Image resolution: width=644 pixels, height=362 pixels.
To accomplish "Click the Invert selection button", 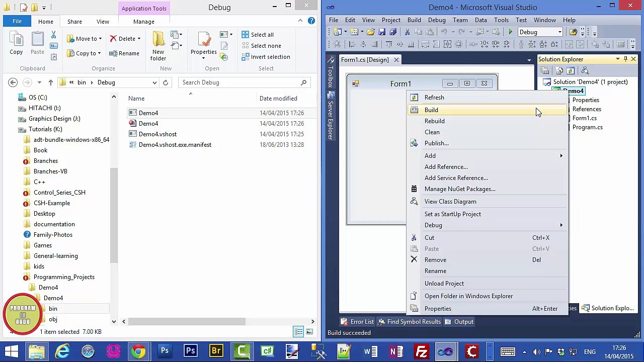I will coord(266,57).
